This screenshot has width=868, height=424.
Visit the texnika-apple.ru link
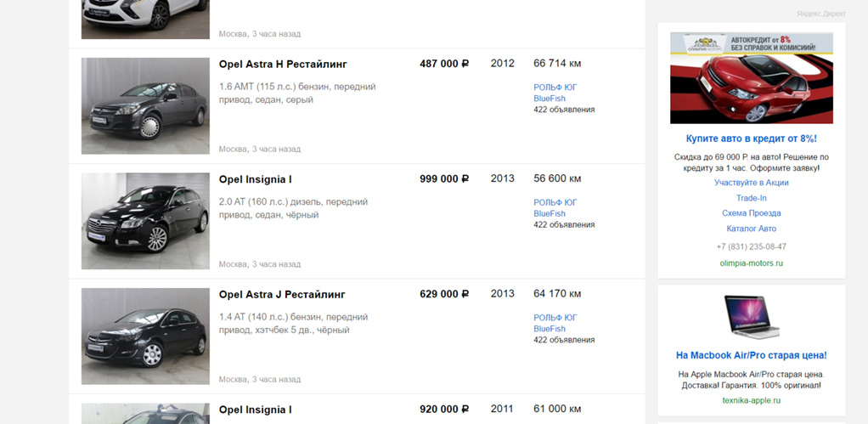751,400
